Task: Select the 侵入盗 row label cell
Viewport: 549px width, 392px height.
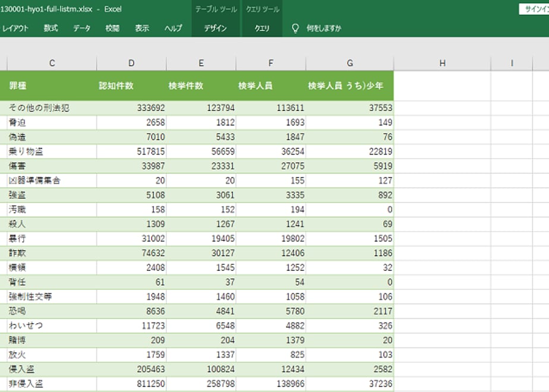Action: [x=52, y=369]
